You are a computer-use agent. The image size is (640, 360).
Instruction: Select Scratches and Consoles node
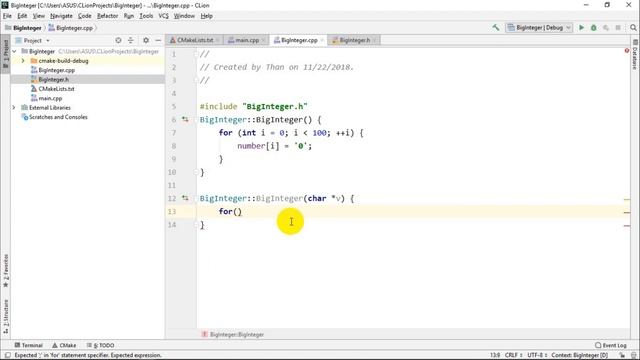58,117
